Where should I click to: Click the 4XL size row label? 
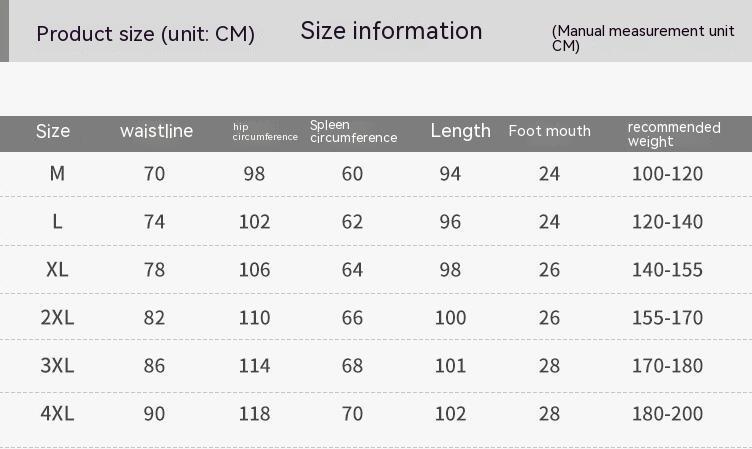tap(57, 414)
